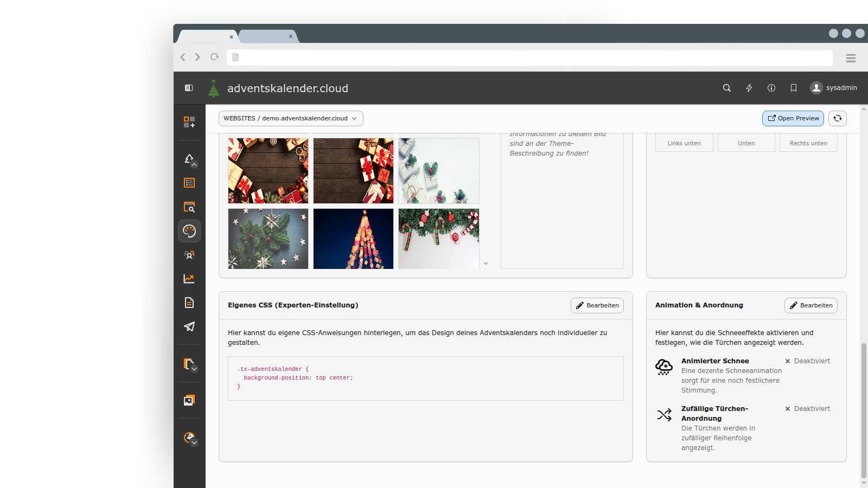The width and height of the screenshot is (868, 488).
Task: Open the bookmarks icon in top bar
Action: 794,88
